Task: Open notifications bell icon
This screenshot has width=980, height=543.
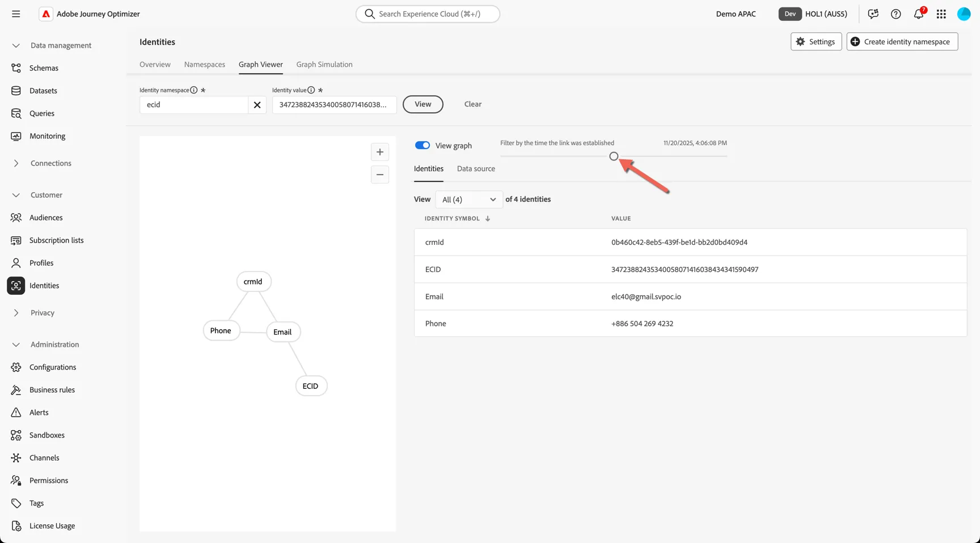Action: [919, 14]
